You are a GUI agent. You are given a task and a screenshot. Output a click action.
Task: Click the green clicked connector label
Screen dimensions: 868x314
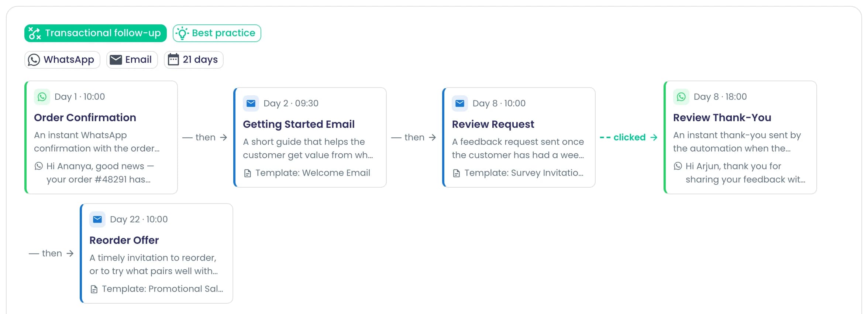point(629,137)
